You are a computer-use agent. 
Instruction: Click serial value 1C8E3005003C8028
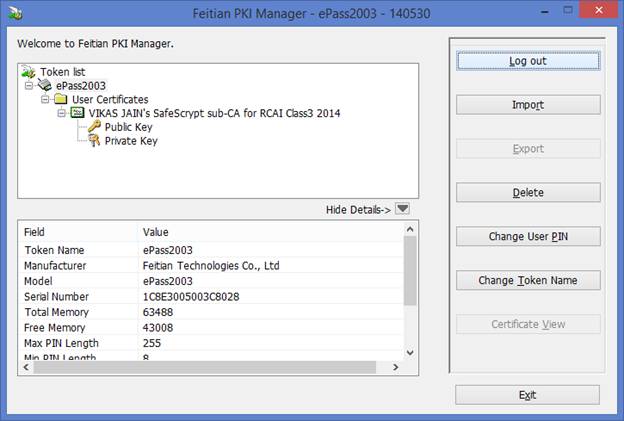point(191,297)
